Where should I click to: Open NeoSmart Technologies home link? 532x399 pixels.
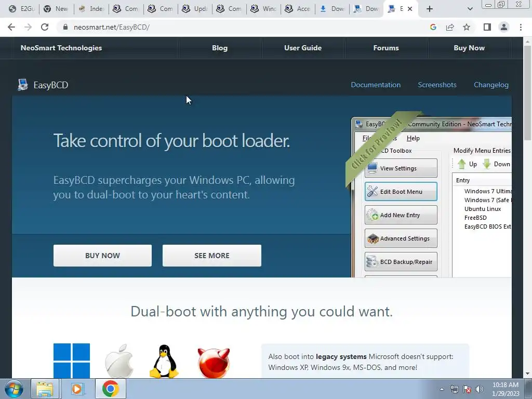point(61,48)
